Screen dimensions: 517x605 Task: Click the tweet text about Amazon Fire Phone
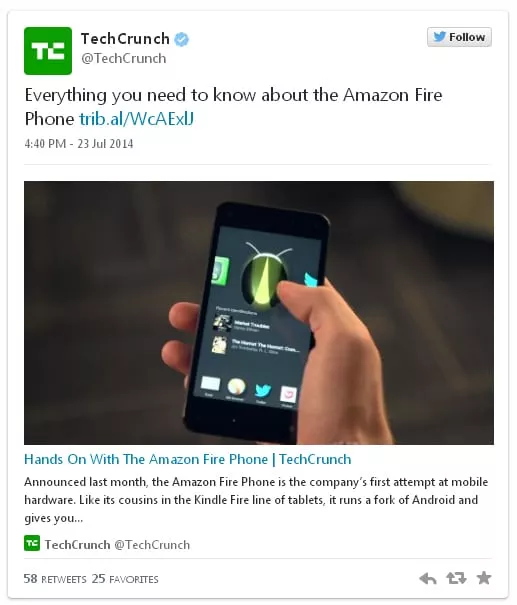pos(233,106)
